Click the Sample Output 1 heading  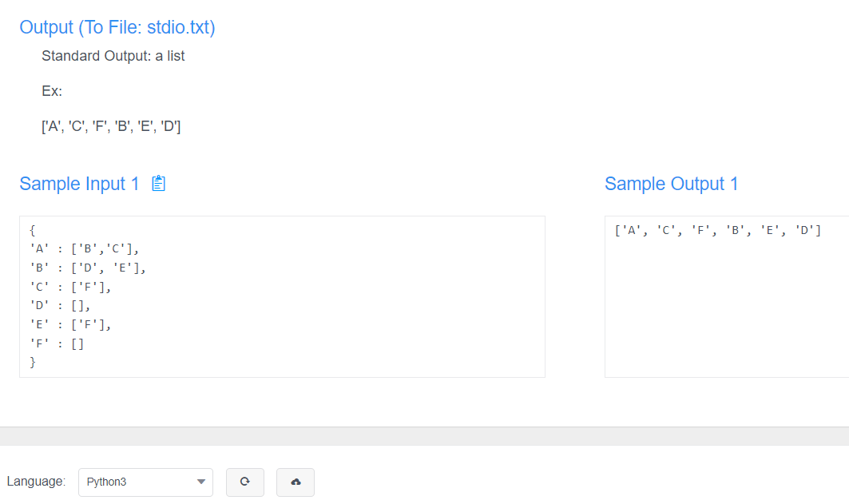coord(672,184)
